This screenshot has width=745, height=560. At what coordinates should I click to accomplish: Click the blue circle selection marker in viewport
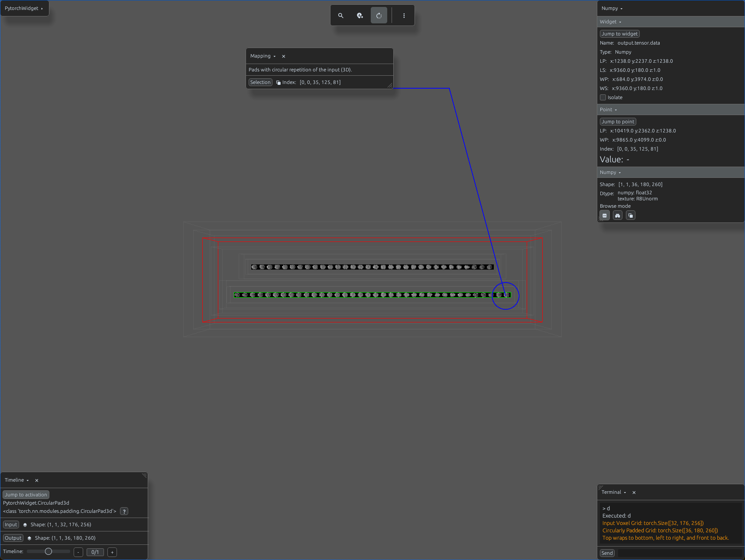505,296
